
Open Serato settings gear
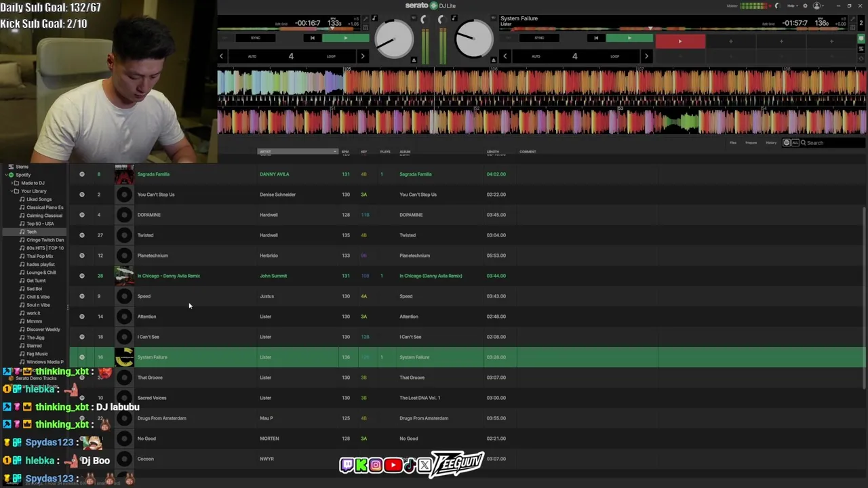pyautogui.click(x=805, y=6)
